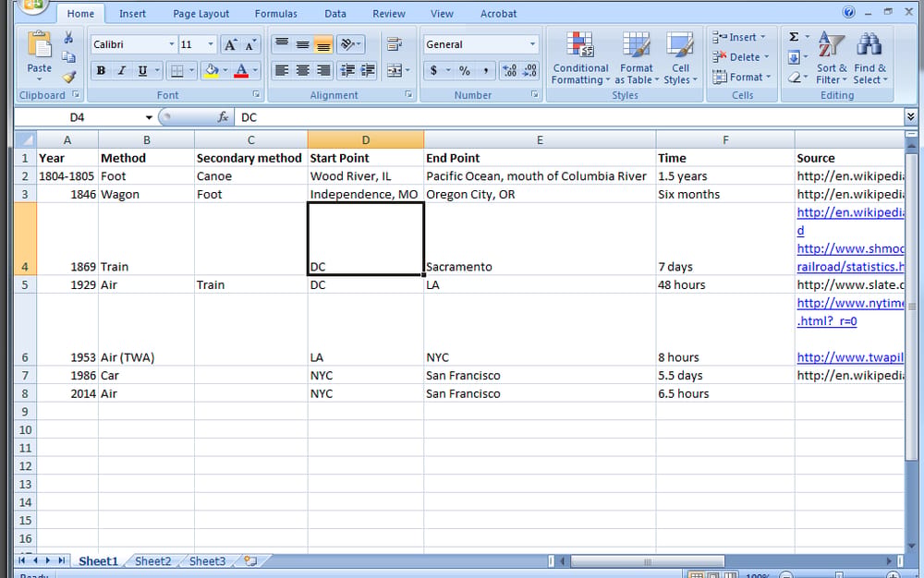
Task: Click the Decrease Indent icon
Action: tap(347, 70)
